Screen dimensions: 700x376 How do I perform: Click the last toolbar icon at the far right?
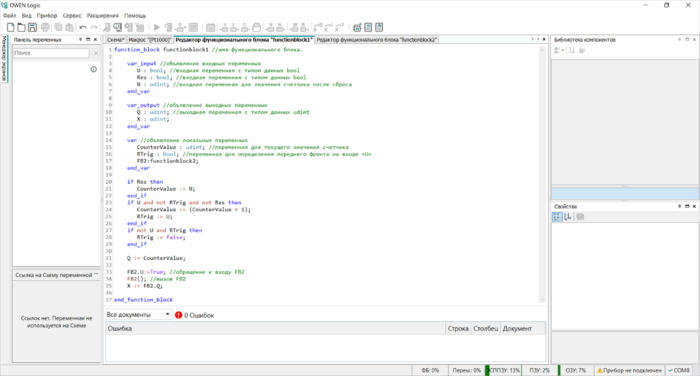coord(379,28)
